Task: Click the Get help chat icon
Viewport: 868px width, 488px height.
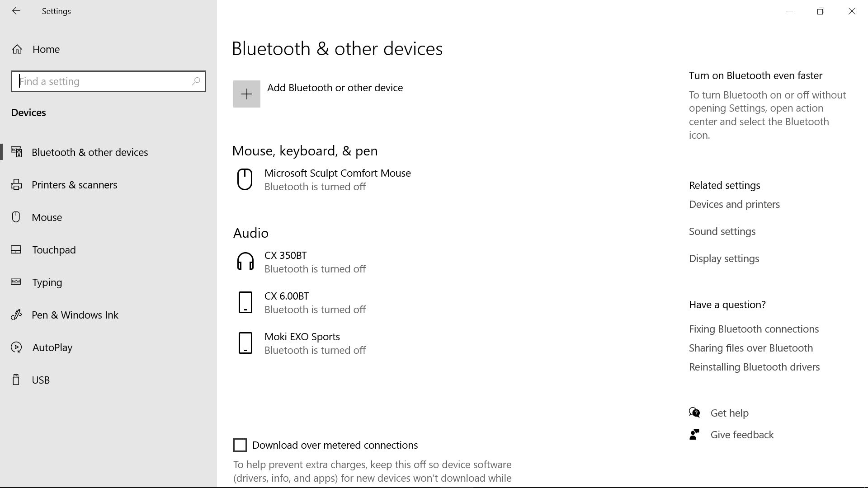Action: [695, 412]
